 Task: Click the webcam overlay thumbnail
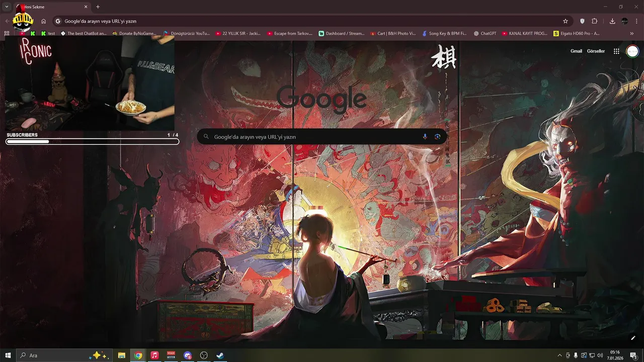[x=90, y=83]
